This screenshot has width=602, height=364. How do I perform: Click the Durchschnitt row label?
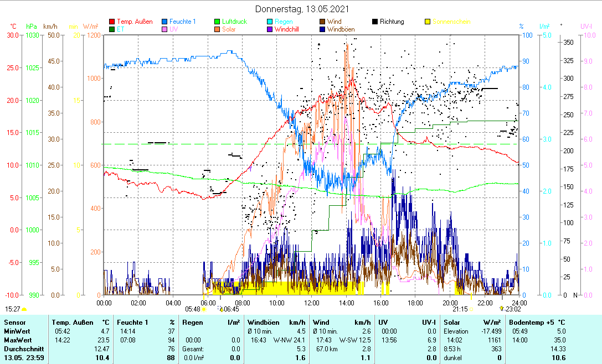[21, 349]
